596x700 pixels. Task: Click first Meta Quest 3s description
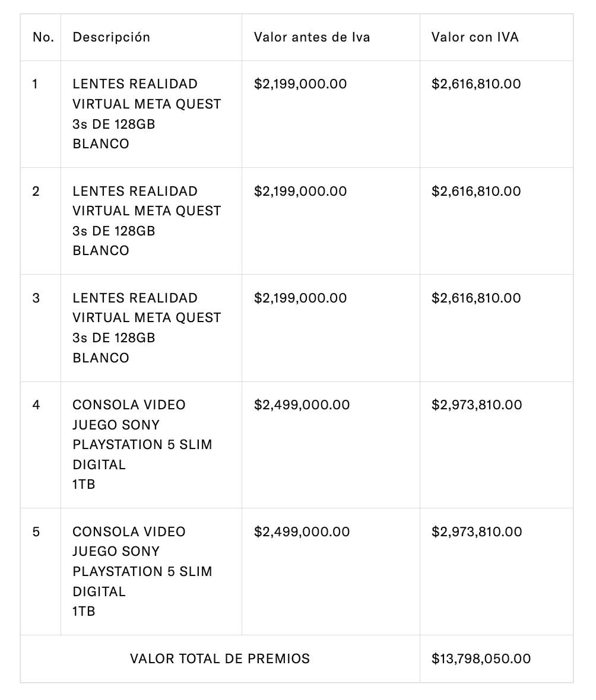(146, 114)
